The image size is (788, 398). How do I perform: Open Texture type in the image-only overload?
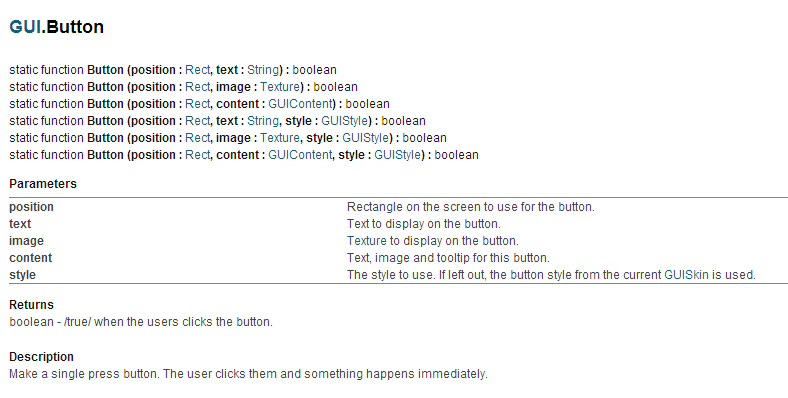[280, 87]
